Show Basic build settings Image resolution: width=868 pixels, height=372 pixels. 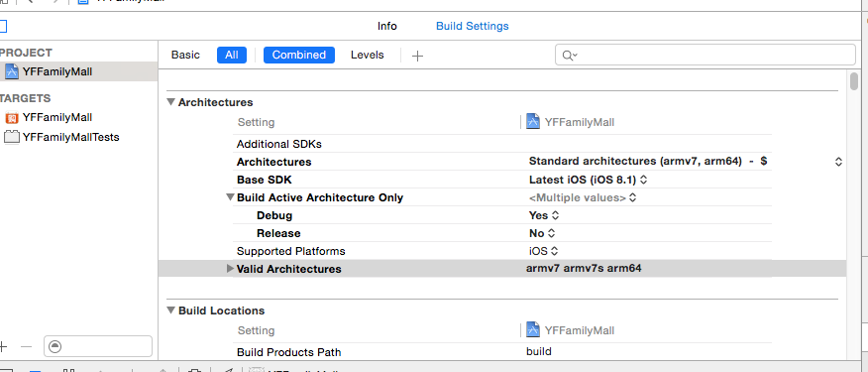pyautogui.click(x=185, y=55)
